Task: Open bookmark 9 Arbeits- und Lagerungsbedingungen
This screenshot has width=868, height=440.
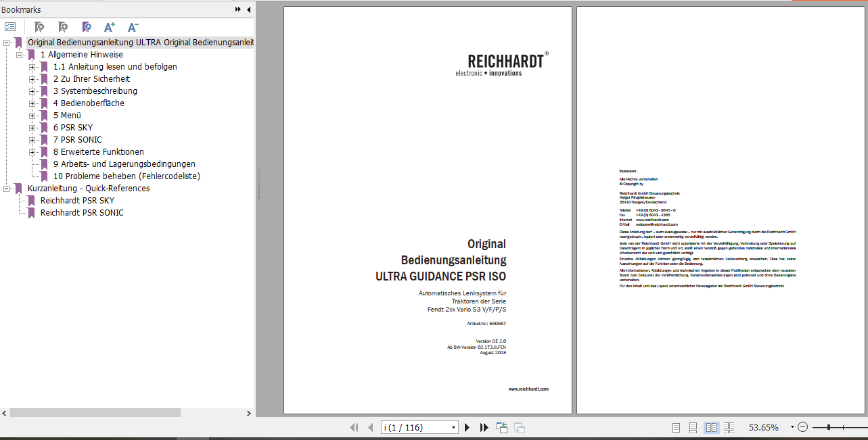Action: [x=124, y=164]
